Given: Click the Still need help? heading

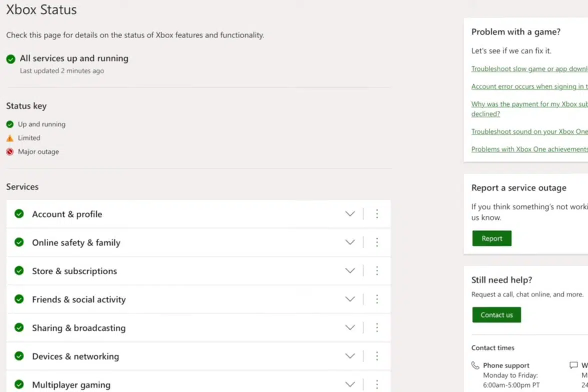Looking at the screenshot, I should point(502,280).
